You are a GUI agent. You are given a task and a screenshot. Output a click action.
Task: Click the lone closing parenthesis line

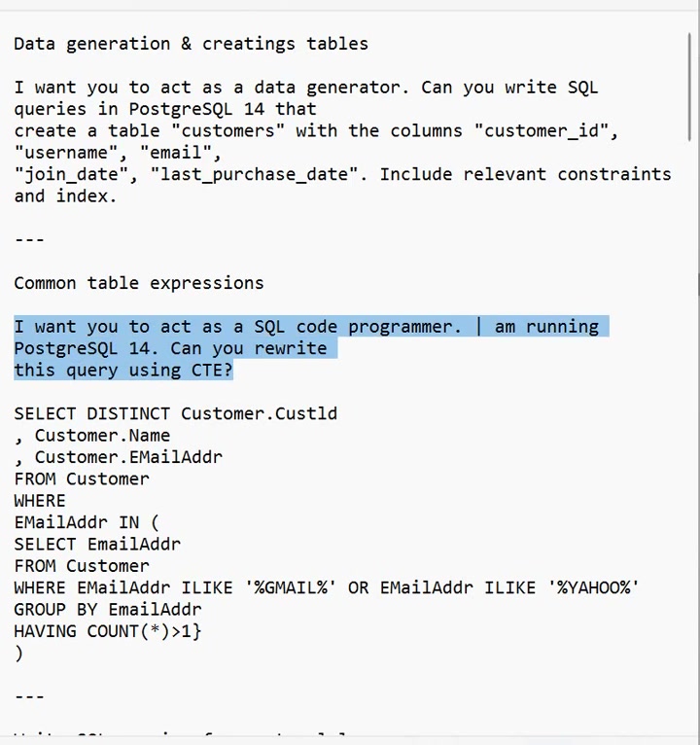coord(18,654)
